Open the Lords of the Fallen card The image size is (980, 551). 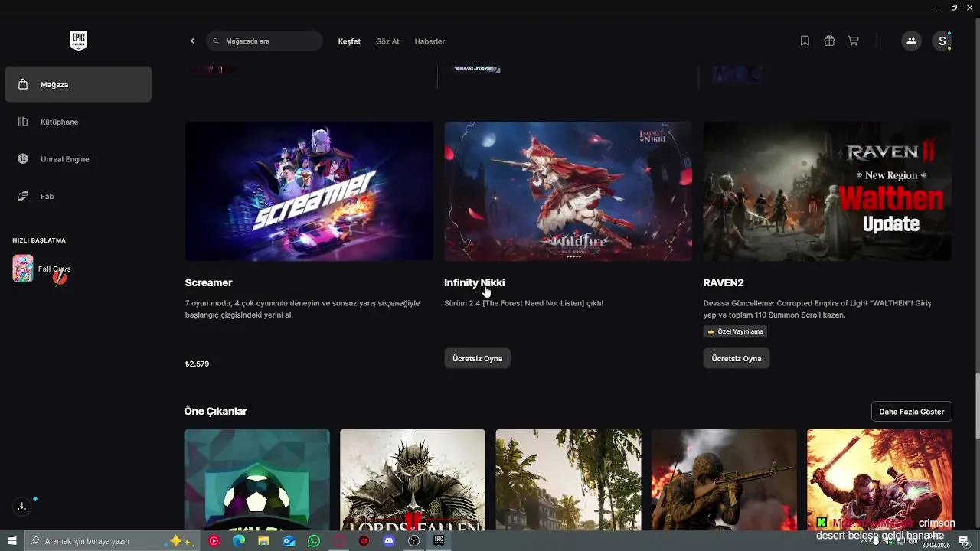pyautogui.click(x=413, y=480)
